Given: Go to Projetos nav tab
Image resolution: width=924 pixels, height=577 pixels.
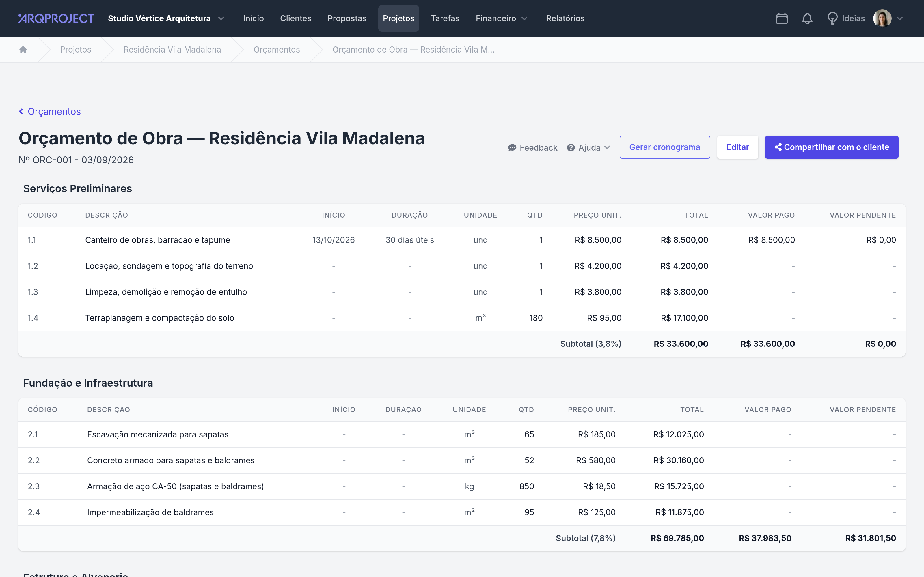Looking at the screenshot, I should click(x=398, y=18).
